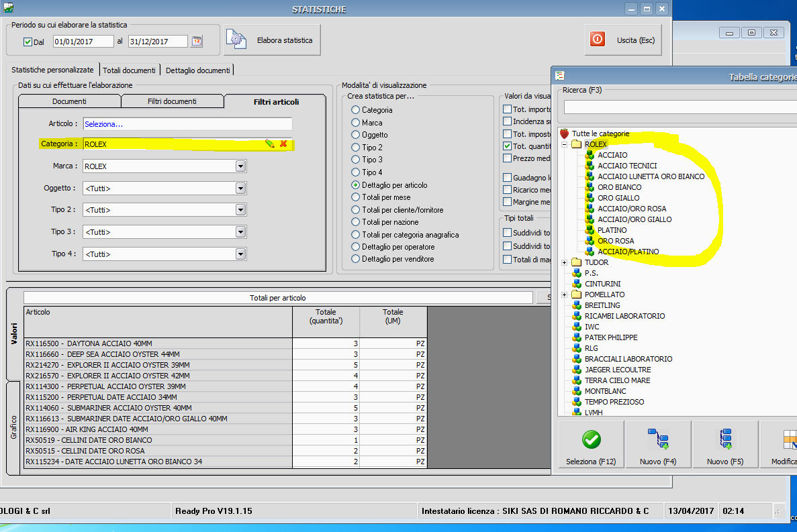Choose Totali per mese radio button
Viewport: 797px width, 532px height.
(x=355, y=197)
